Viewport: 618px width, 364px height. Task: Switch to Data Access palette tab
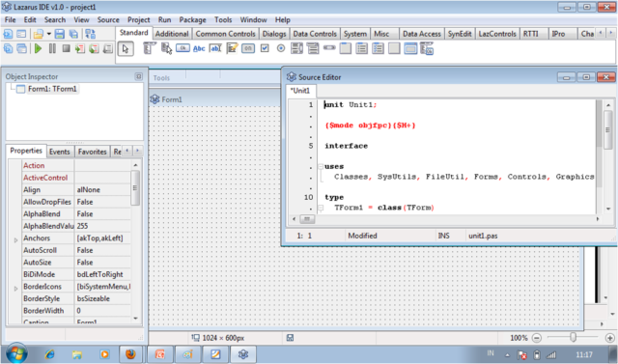[422, 34]
